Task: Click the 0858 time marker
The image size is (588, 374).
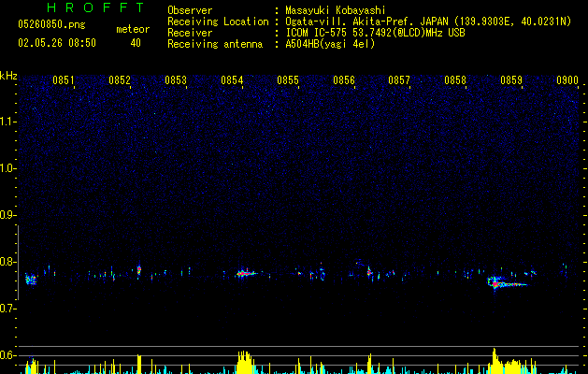Action: point(455,80)
